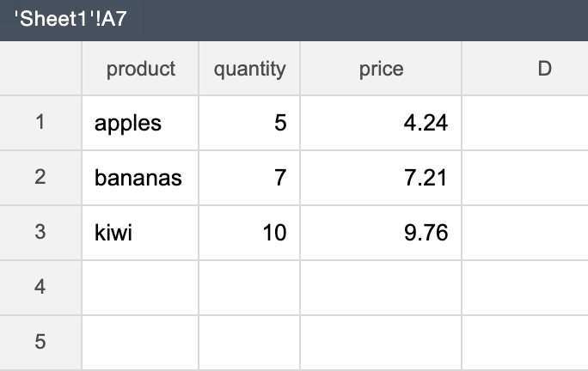This screenshot has width=588, height=371.
Task: Select the cell containing quantity 10
Action: tap(249, 233)
